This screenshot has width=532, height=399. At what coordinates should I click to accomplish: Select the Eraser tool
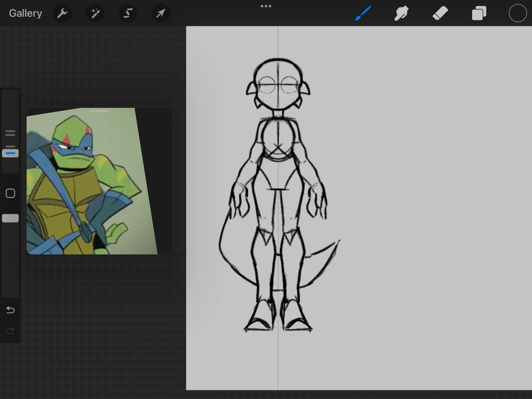[440, 13]
